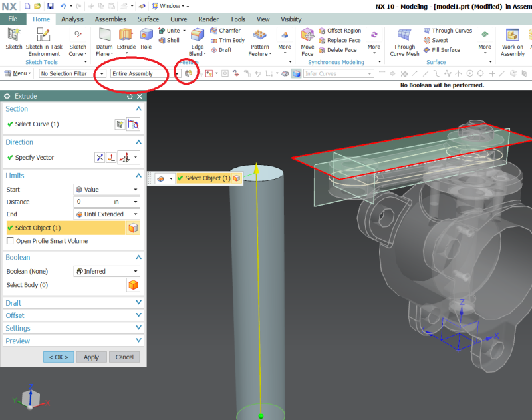
Task: Click the Chamfer tool
Action: pos(225,31)
